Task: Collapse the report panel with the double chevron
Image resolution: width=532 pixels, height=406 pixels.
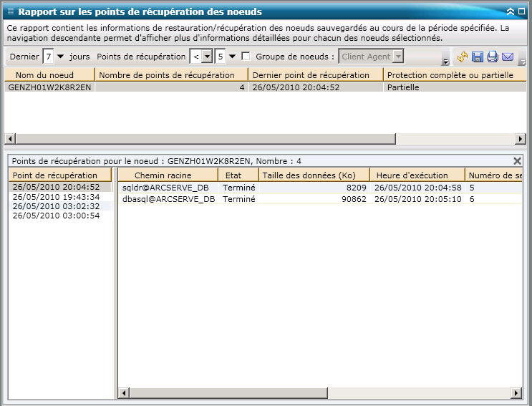Action: [511, 11]
